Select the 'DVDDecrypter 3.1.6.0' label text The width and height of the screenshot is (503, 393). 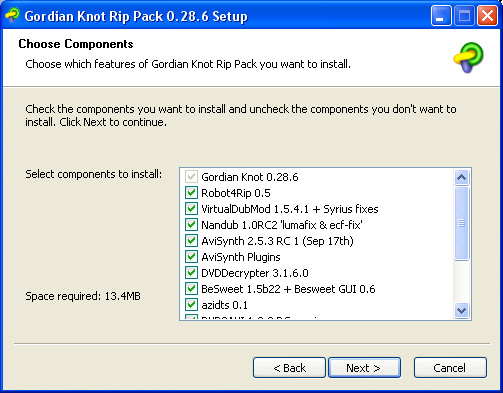pyautogui.click(x=255, y=273)
